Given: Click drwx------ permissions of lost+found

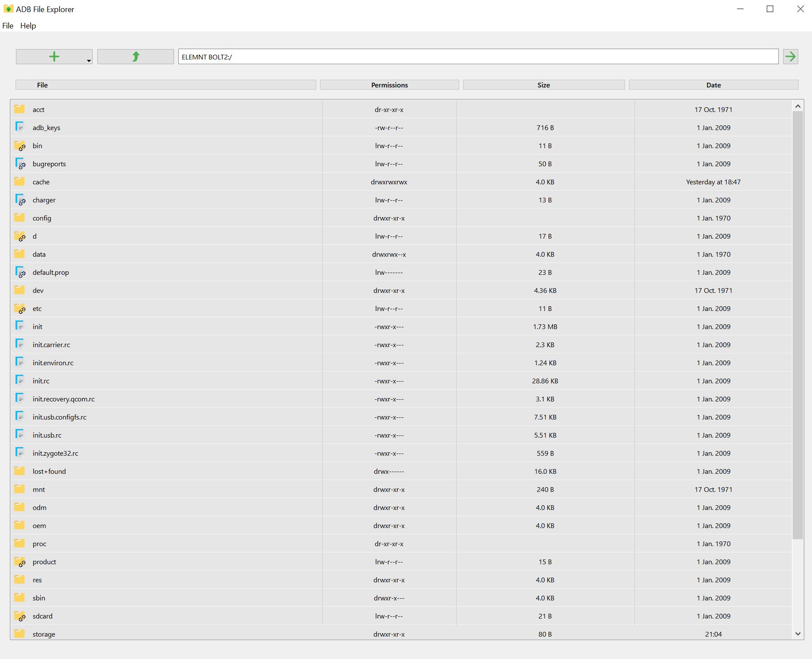Looking at the screenshot, I should point(389,471).
